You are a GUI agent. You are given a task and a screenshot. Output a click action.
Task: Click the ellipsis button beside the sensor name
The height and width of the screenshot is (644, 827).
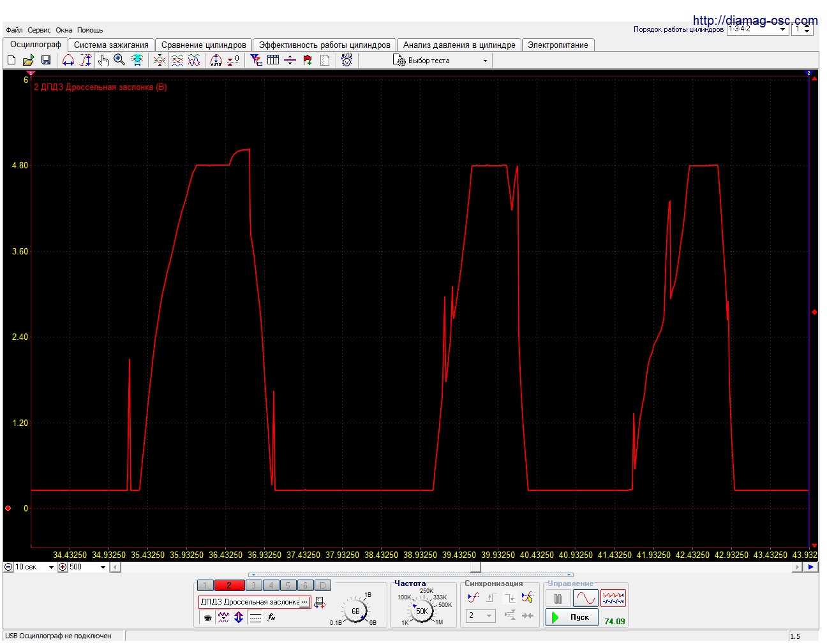(x=304, y=602)
